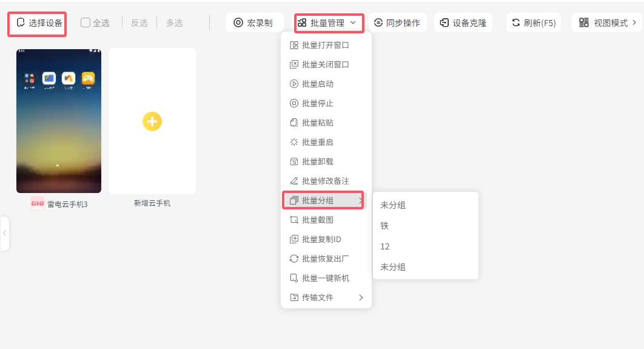The width and height of the screenshot is (644, 349).
Task: Open the 雷电云手机3 device screen thumbnail
Action: click(59, 121)
